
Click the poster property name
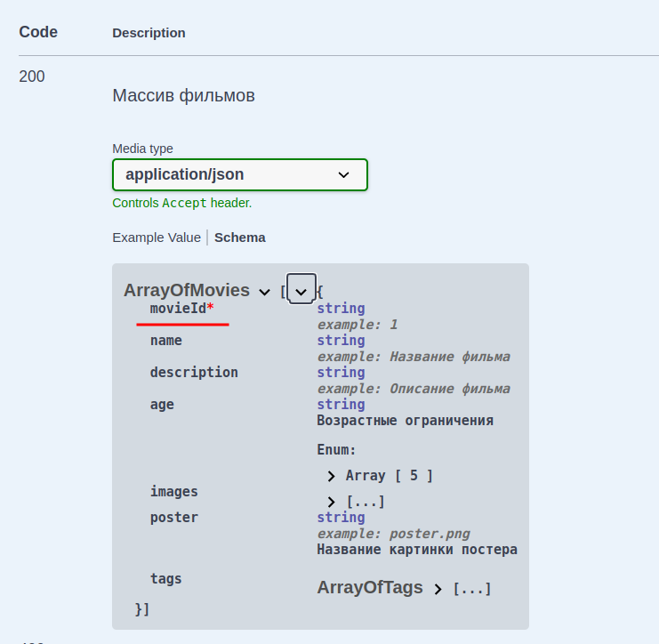[x=173, y=518]
